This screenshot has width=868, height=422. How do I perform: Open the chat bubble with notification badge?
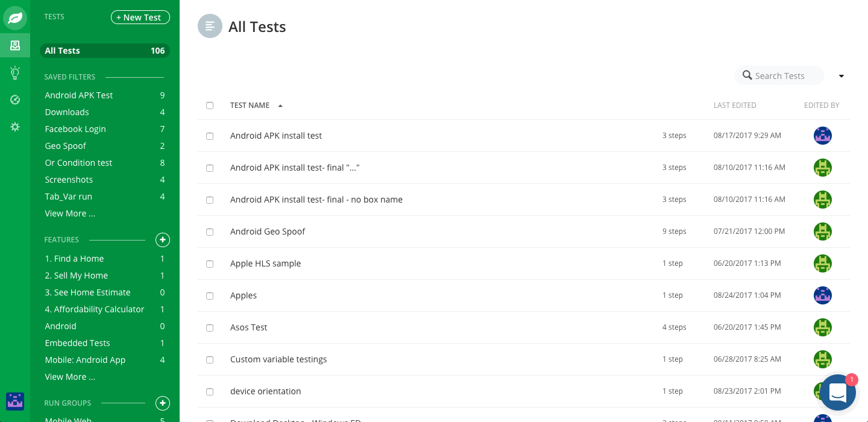(838, 392)
